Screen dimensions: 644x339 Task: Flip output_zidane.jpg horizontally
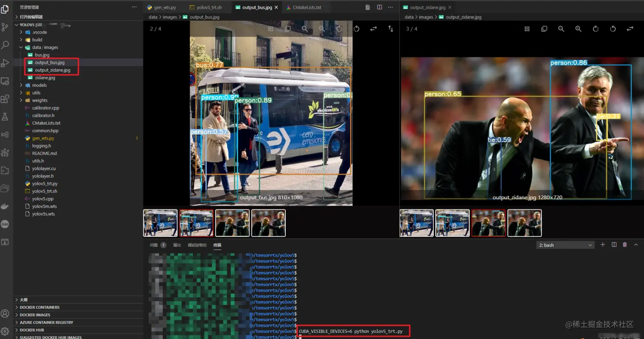[630, 29]
